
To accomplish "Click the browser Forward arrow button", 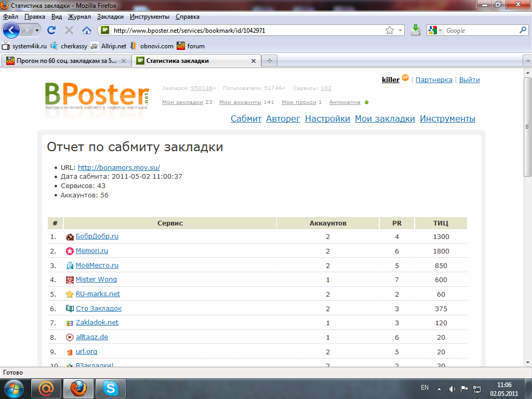I will coord(26,31).
